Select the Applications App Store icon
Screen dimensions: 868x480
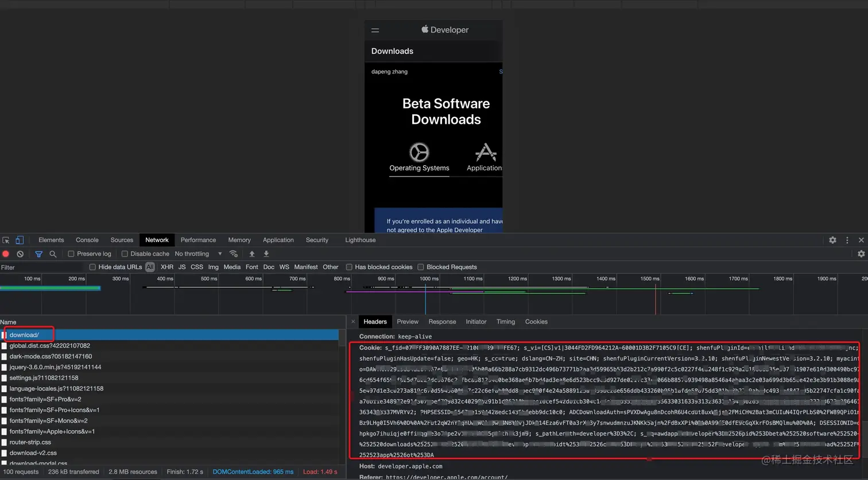pos(486,153)
